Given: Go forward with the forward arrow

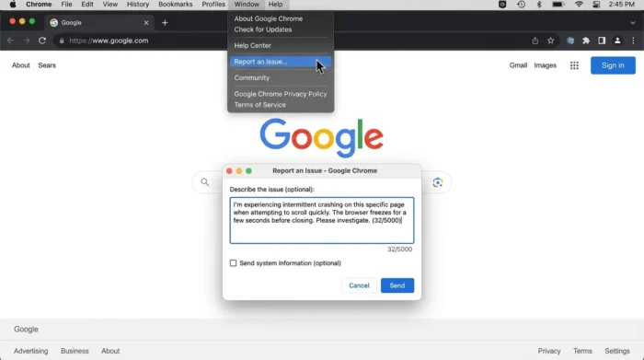Looking at the screenshot, I should (x=27, y=41).
